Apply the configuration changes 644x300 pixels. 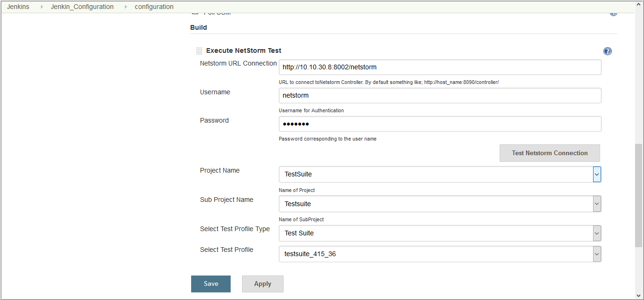pos(263,283)
